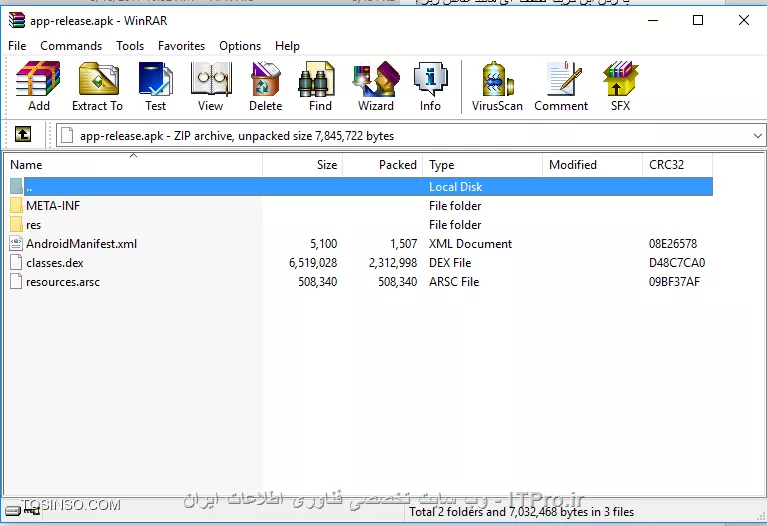Viewport: 767px width, 526px height.
Task: Click the 'XML Document' type cell
Action: point(470,244)
